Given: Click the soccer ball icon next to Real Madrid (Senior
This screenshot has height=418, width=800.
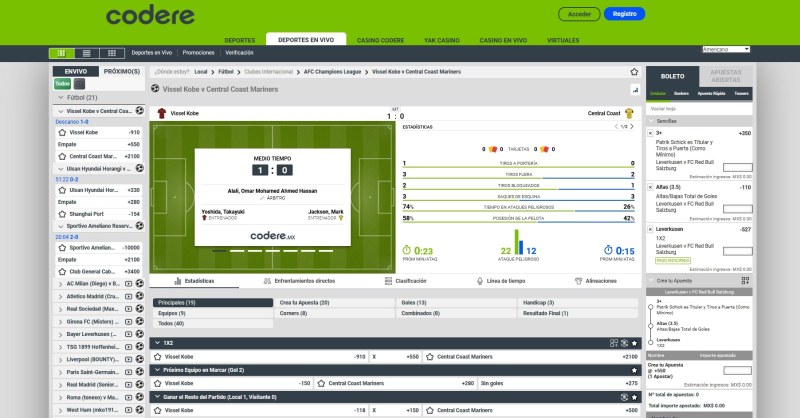Looking at the screenshot, I should 139,384.
